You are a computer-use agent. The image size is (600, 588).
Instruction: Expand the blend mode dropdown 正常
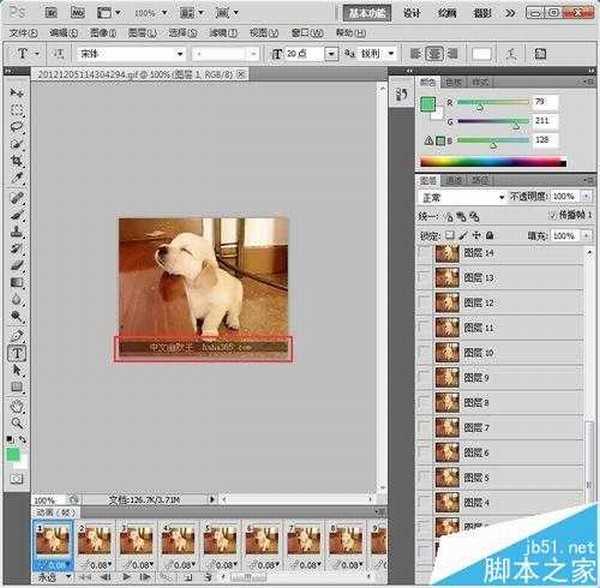[461, 197]
